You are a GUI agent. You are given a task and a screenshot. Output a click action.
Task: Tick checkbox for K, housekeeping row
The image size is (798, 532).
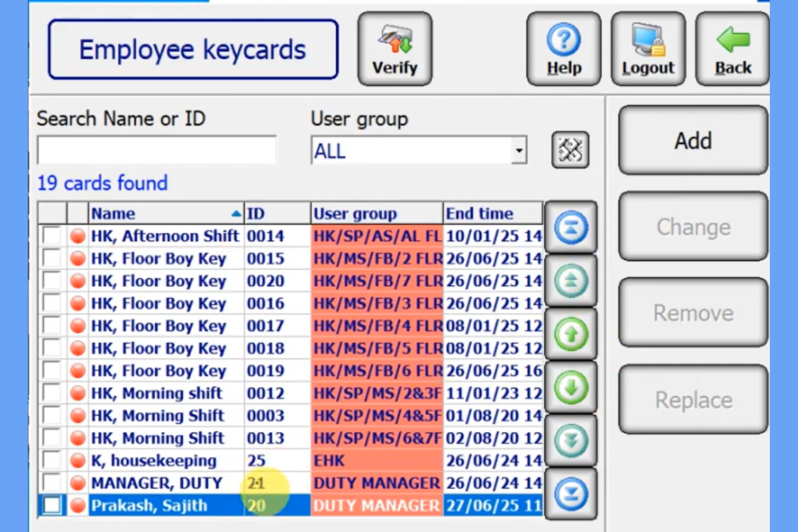point(52,460)
